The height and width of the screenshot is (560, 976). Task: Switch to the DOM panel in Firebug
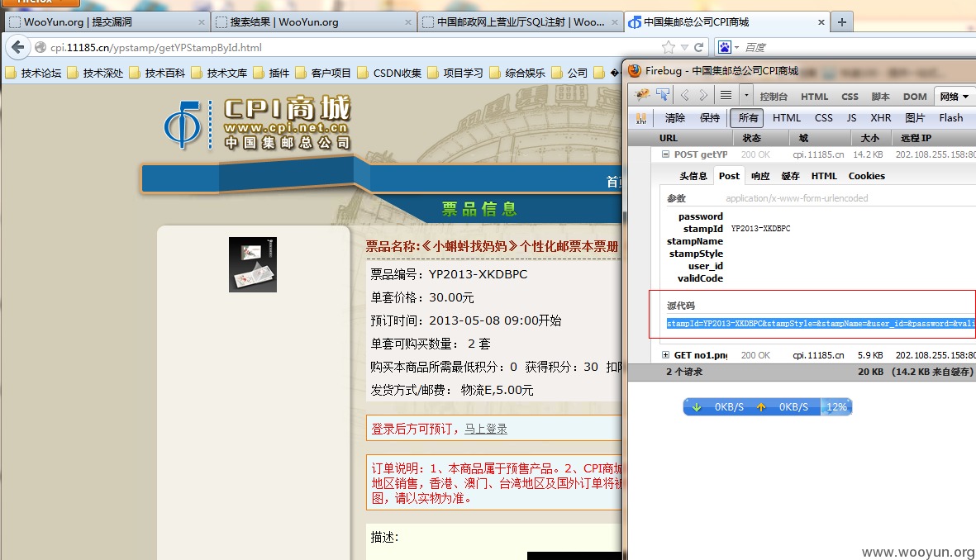(915, 97)
